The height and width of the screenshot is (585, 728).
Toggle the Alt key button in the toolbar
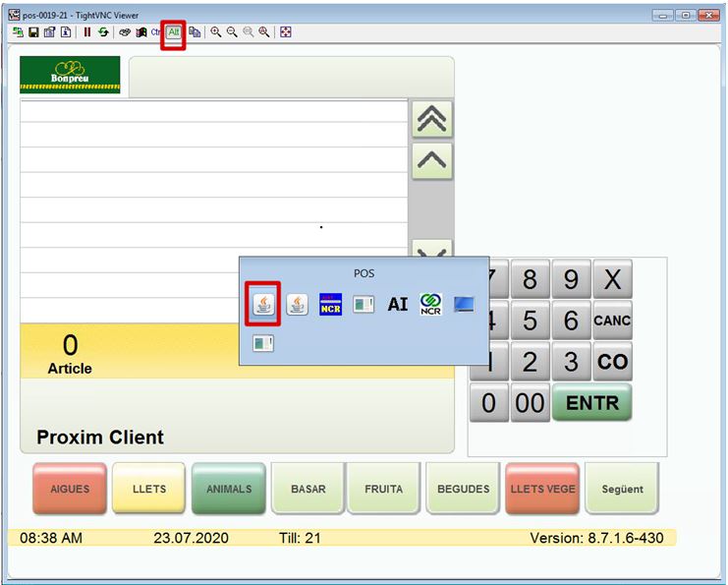(x=173, y=32)
